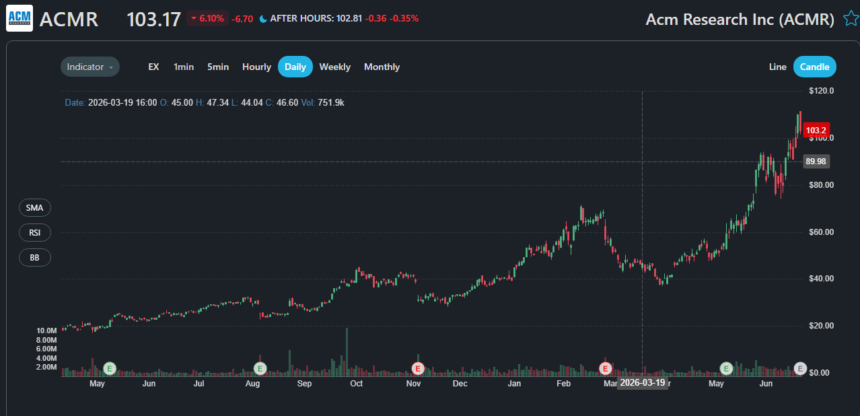Screen dimensions: 860x416
Task: Select the 5min interval
Action: tap(218, 67)
